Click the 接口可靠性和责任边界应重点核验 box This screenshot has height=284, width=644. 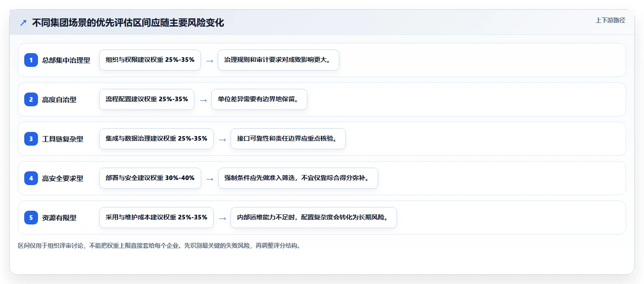tap(288, 139)
